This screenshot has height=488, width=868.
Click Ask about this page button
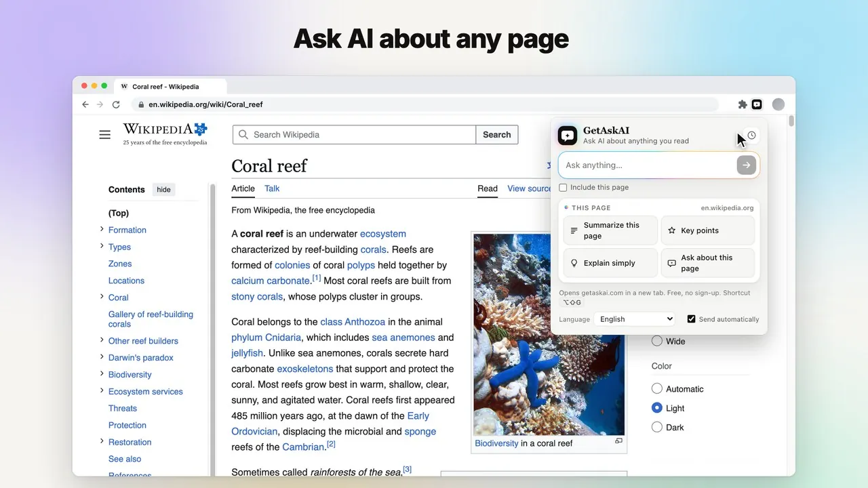pos(708,263)
